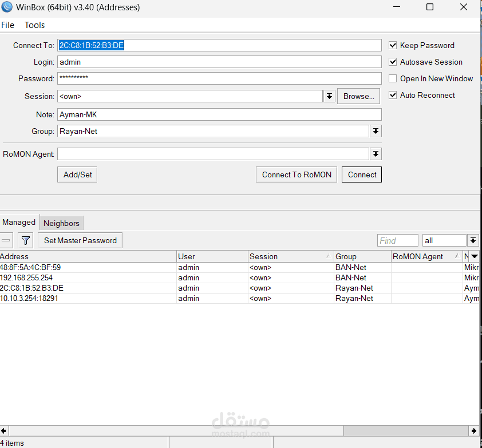Sort by the Group column header
Image resolution: width=482 pixels, height=448 pixels.
[x=362, y=256]
